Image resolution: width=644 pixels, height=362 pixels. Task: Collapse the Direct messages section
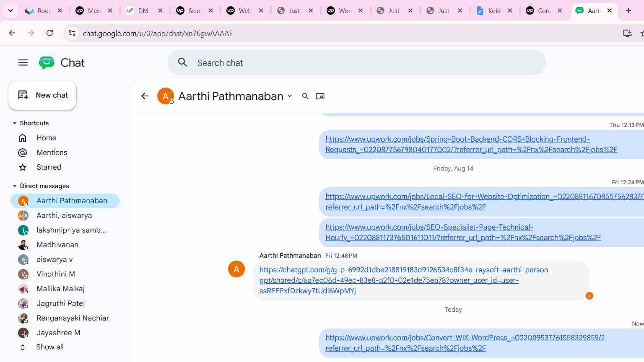pos(15,186)
